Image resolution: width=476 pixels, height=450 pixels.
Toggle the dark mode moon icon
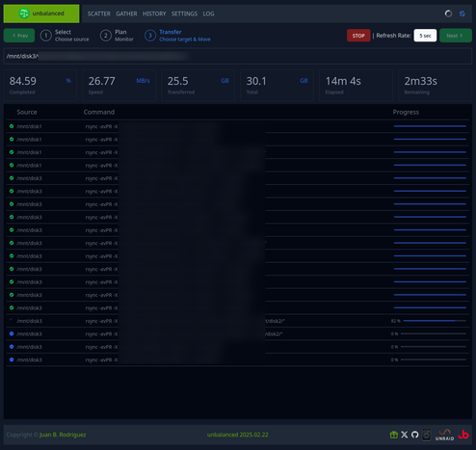(463, 13)
